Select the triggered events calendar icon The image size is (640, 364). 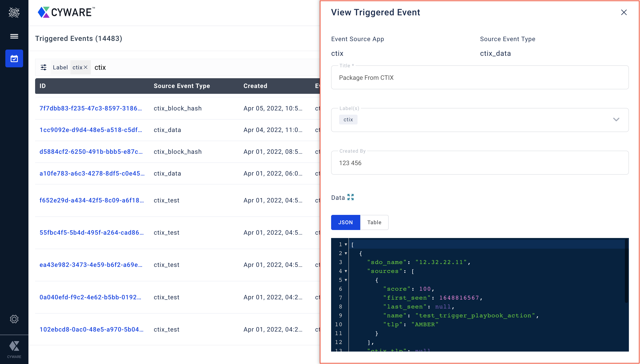pyautogui.click(x=14, y=58)
